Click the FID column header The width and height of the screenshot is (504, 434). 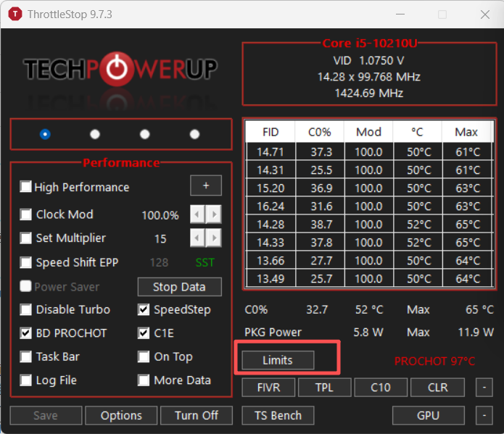(x=270, y=132)
